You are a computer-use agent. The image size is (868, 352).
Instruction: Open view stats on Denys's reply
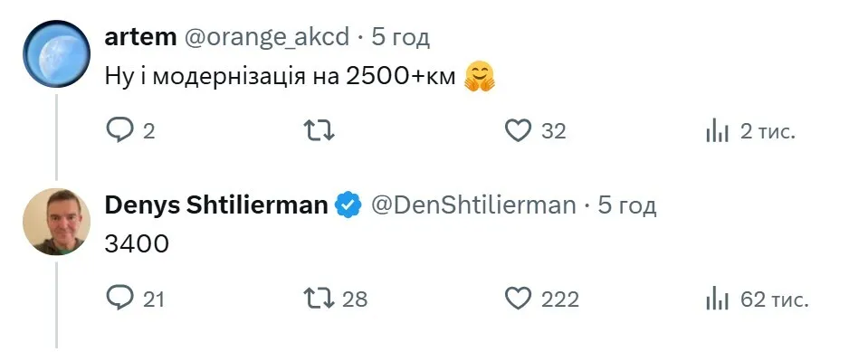717,299
